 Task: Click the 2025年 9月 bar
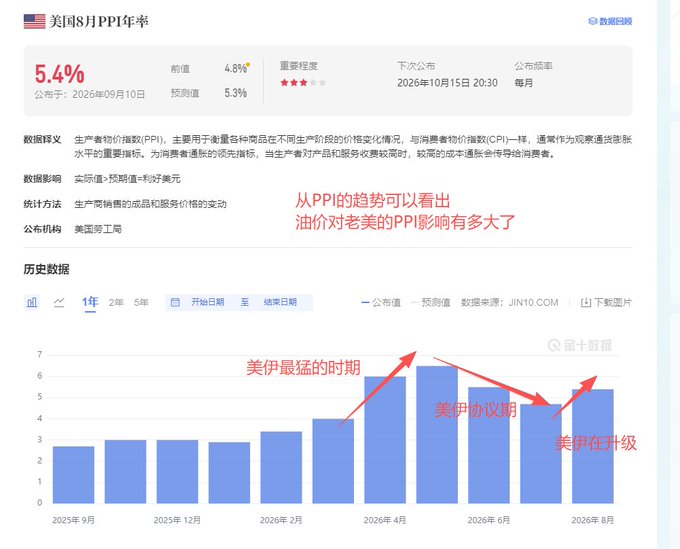click(73, 475)
